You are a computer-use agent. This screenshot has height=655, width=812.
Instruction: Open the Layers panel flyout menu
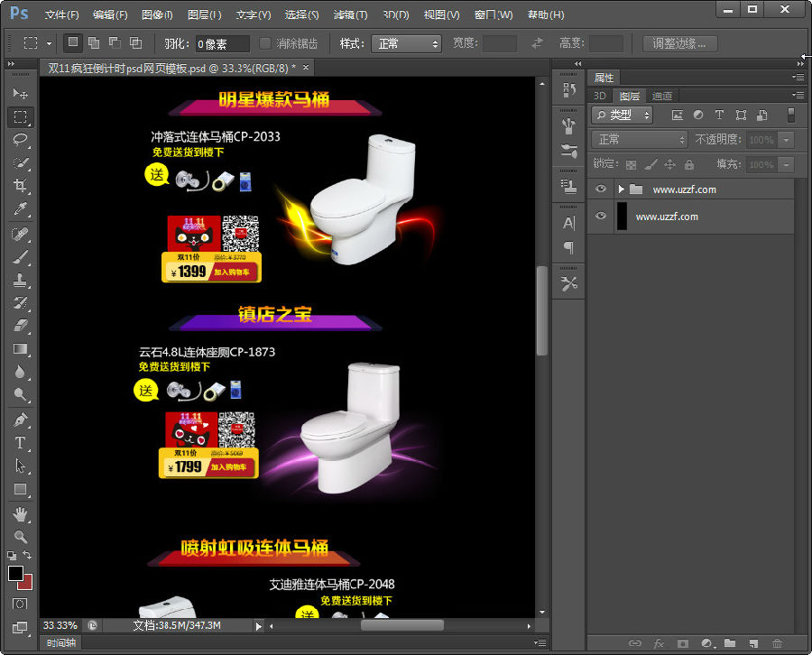798,96
